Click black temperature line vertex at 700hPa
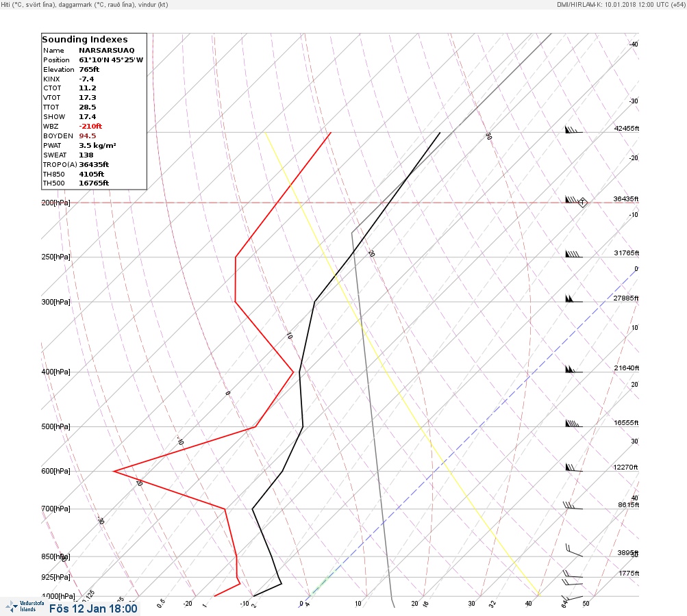Image resolution: width=687 pixels, height=616 pixels. pyautogui.click(x=253, y=509)
